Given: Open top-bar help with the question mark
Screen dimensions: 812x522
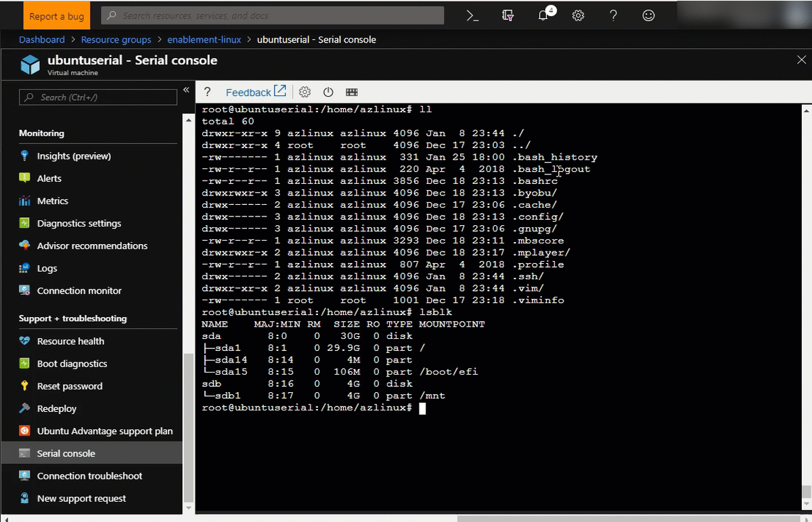Looking at the screenshot, I should [x=613, y=15].
